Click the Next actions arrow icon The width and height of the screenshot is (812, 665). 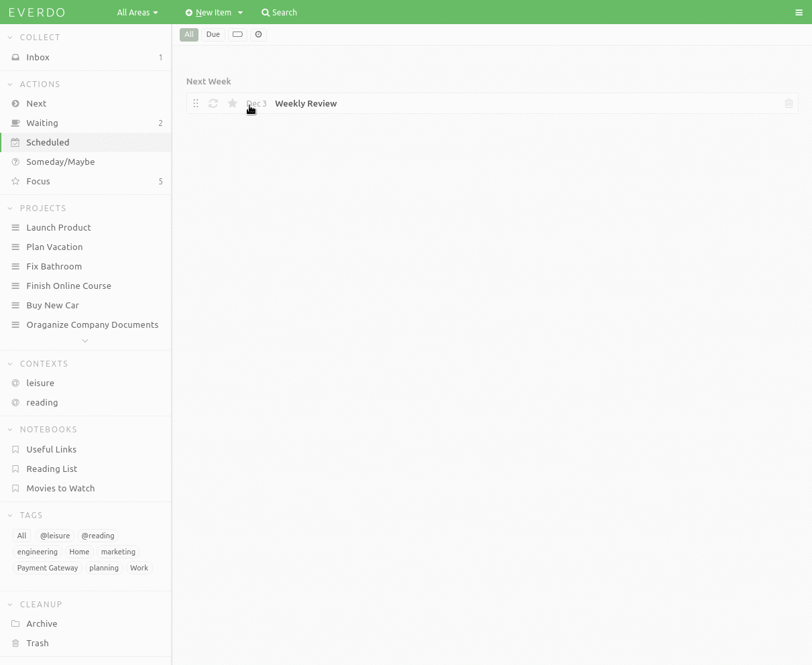pyautogui.click(x=15, y=103)
